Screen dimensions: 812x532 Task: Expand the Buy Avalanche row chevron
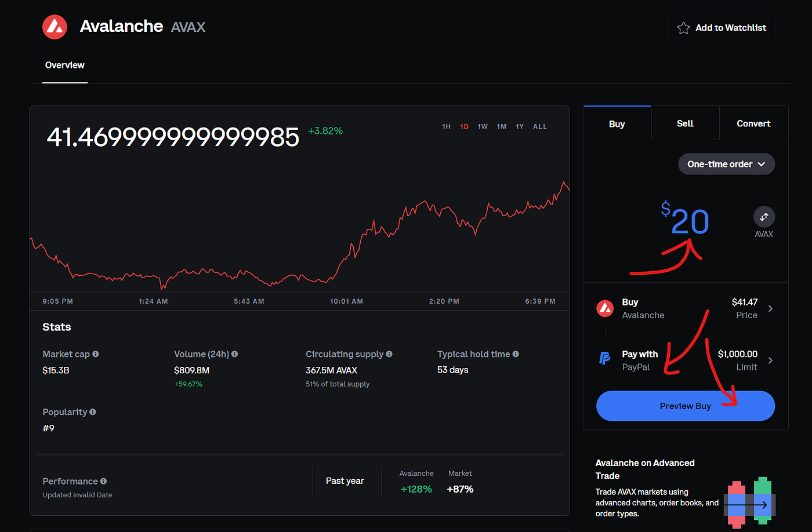tap(770, 308)
